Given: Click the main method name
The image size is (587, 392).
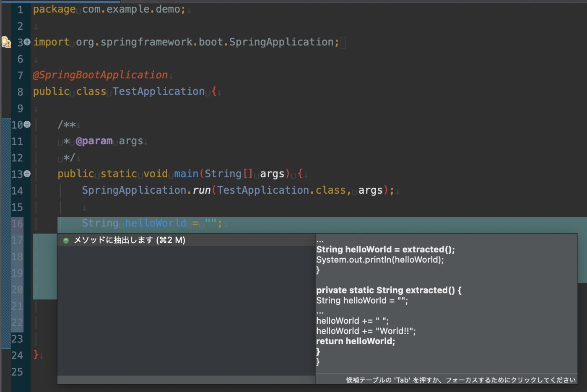Looking at the screenshot, I should (186, 174).
